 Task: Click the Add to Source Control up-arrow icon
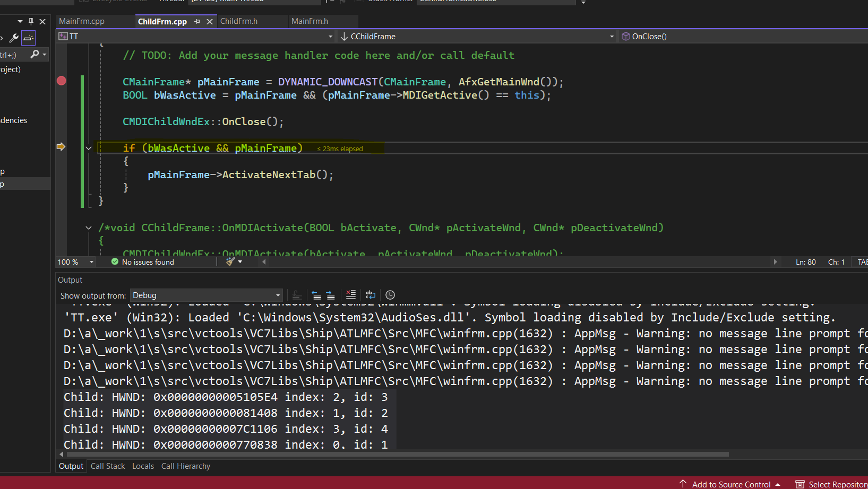click(683, 484)
